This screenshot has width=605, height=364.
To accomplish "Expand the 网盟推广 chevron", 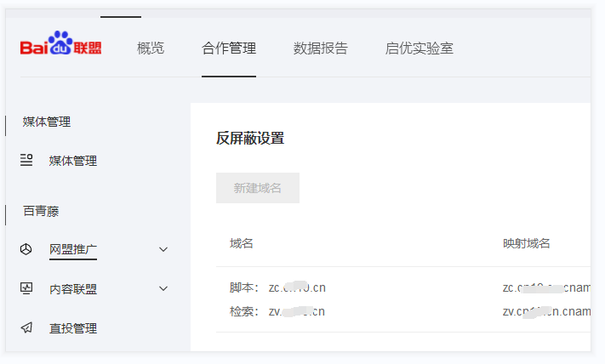I will (163, 249).
